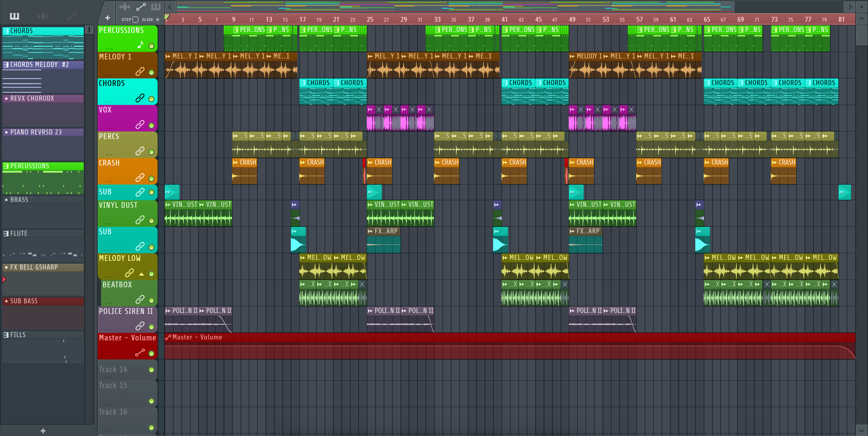Open menu of CHORDS clip at bar 17

[x=303, y=83]
